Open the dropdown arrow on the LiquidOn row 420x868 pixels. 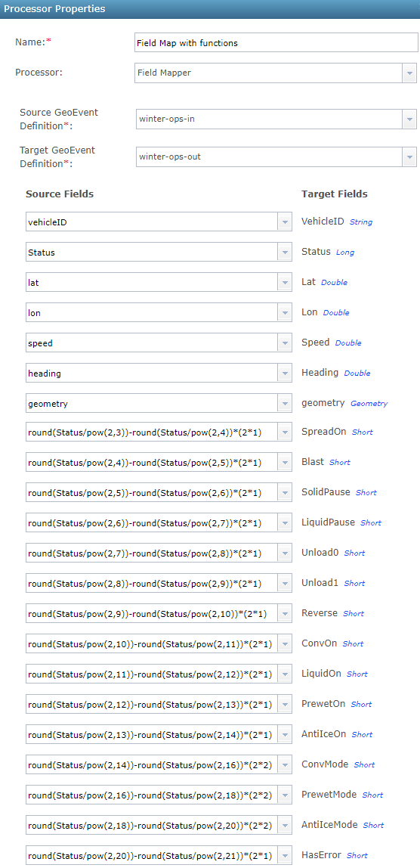(285, 674)
